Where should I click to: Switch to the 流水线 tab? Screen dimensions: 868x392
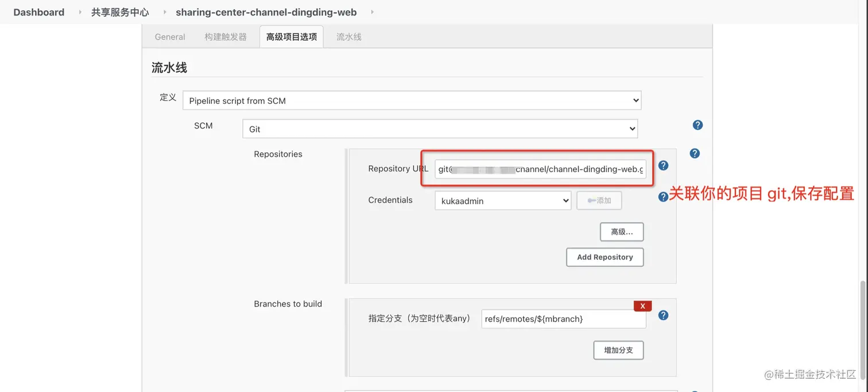click(349, 37)
